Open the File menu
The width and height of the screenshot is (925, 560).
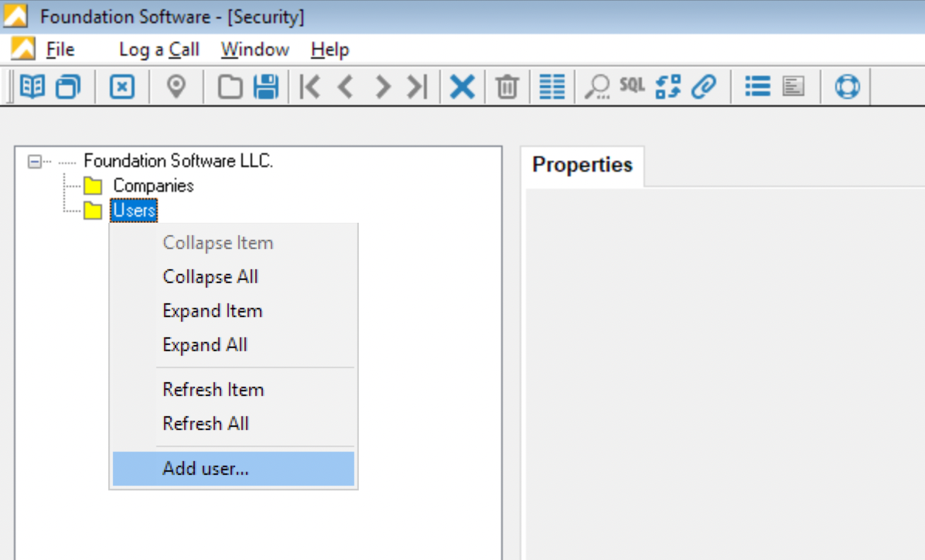[60, 50]
